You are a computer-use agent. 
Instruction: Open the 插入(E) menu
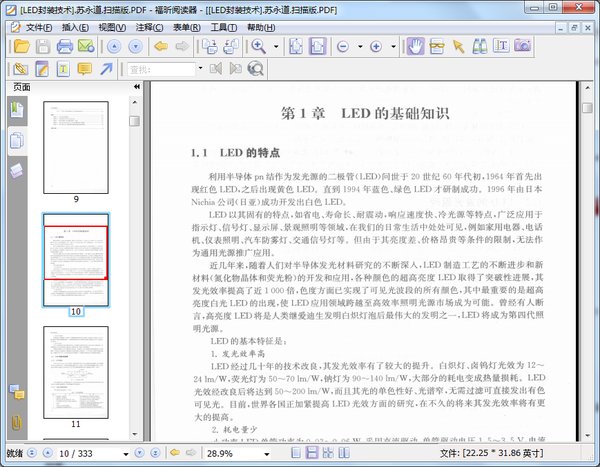[x=75, y=28]
